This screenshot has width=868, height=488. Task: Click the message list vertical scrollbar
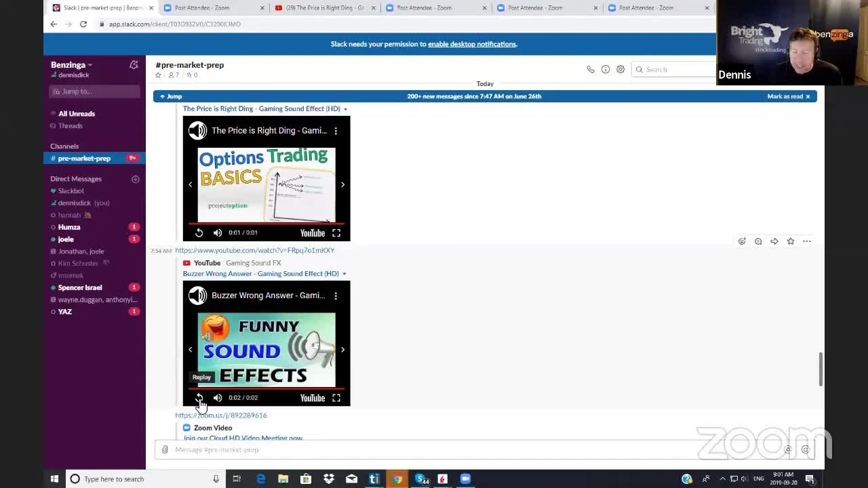coord(821,369)
